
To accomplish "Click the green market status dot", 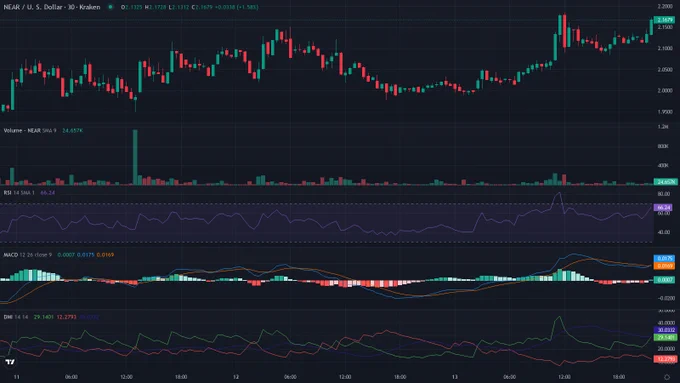I will 111,7.
